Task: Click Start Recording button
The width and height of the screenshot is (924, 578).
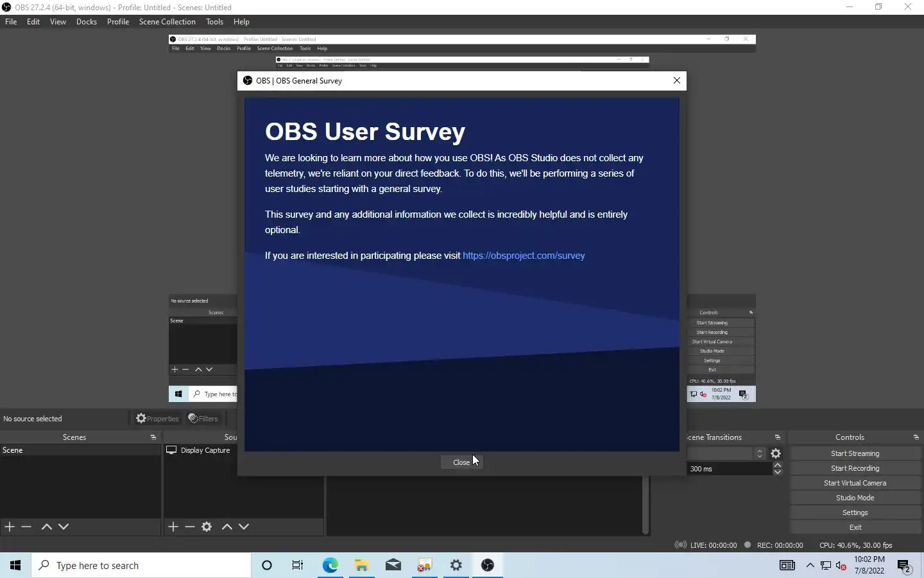Action: coord(855,468)
